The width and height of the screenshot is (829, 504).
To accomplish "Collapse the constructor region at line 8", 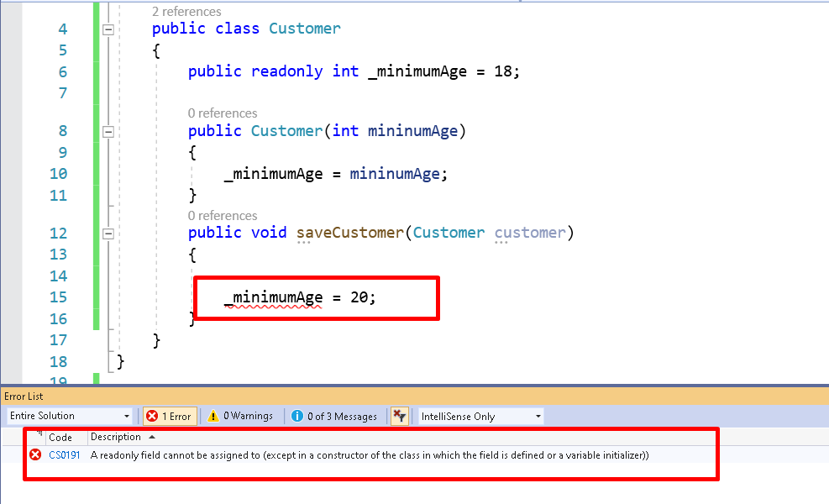I will click(x=108, y=131).
